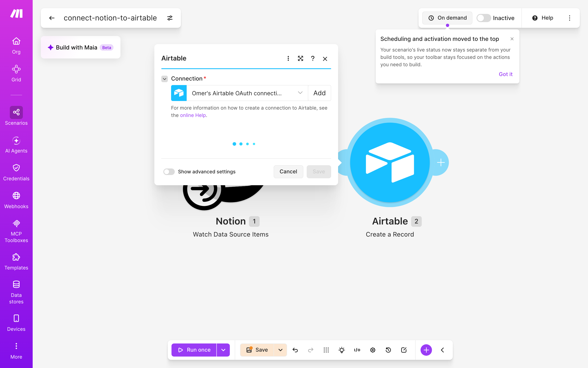Open the More sidebar menu
The width and height of the screenshot is (588, 368).
click(16, 351)
